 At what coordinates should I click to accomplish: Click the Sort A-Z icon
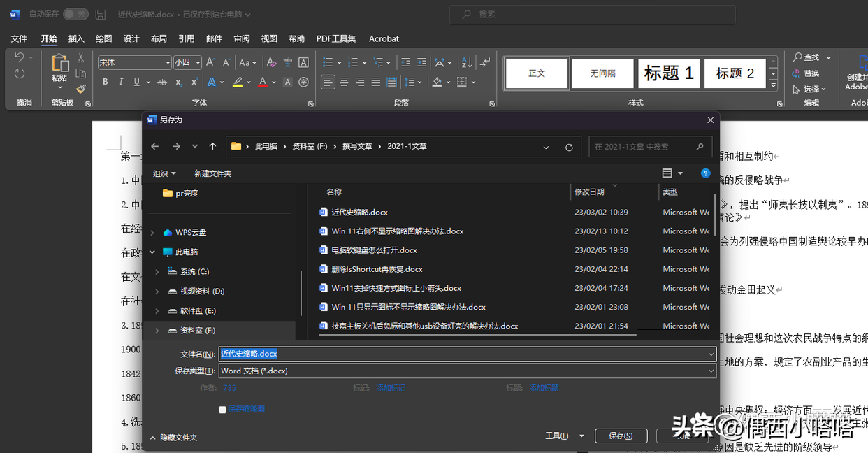[467, 62]
